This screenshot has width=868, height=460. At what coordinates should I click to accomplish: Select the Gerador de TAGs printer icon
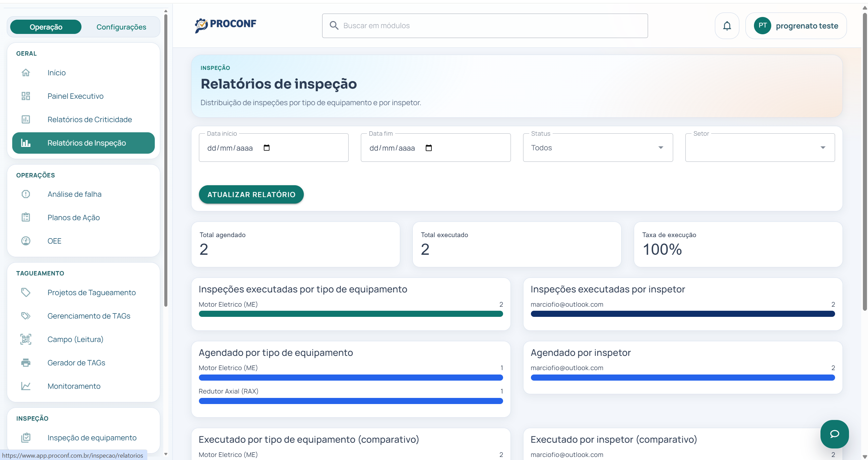(x=26, y=363)
